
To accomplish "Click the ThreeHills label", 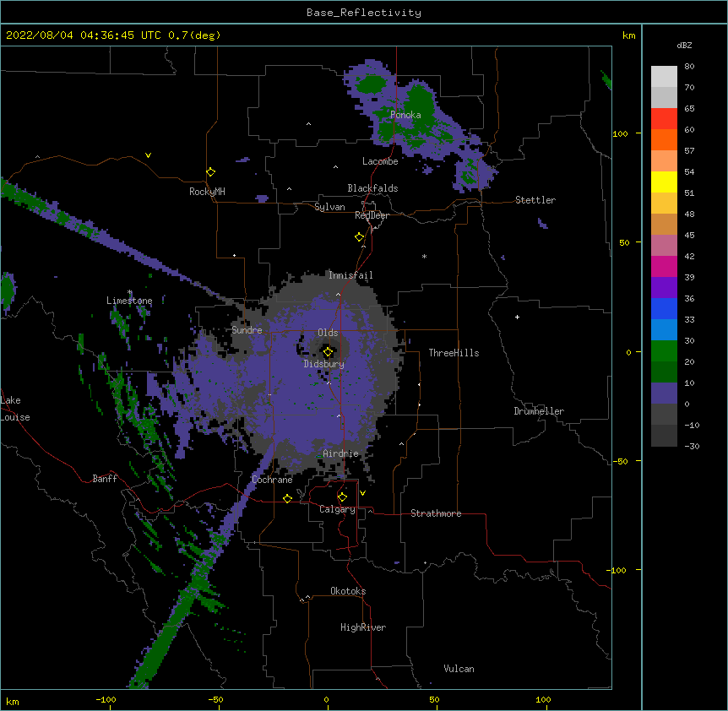I will tap(454, 353).
